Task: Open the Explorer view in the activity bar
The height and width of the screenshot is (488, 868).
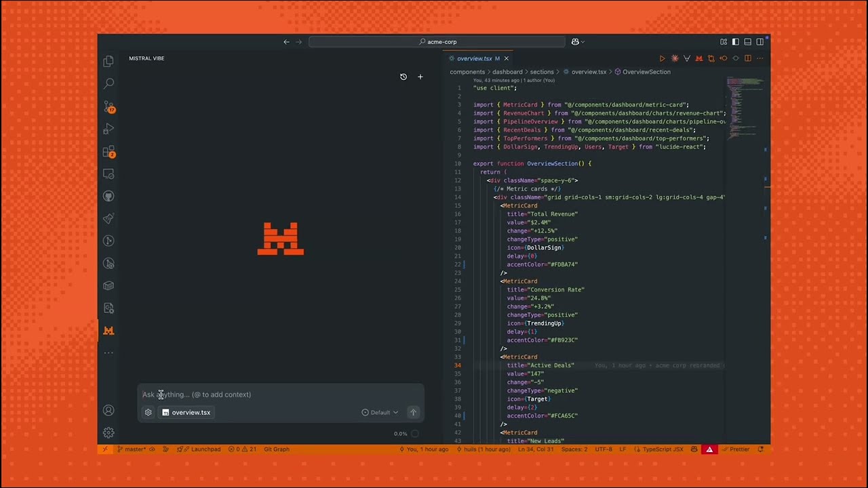Action: tap(108, 62)
